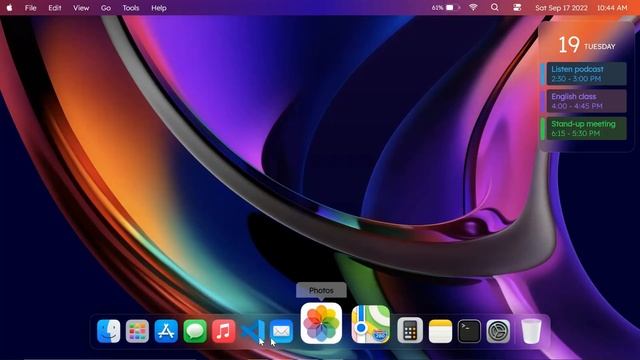
Task: Open Finder from the dock
Action: (109, 331)
